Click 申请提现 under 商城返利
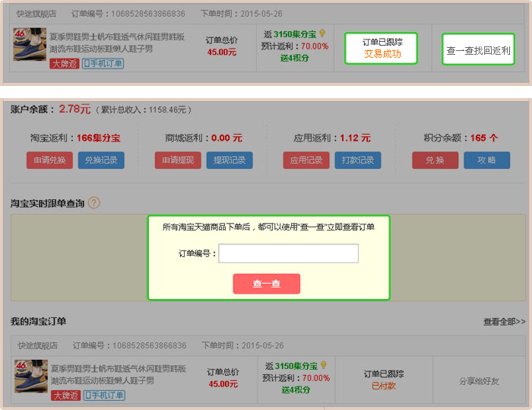The width and height of the screenshot is (532, 410). (178, 161)
